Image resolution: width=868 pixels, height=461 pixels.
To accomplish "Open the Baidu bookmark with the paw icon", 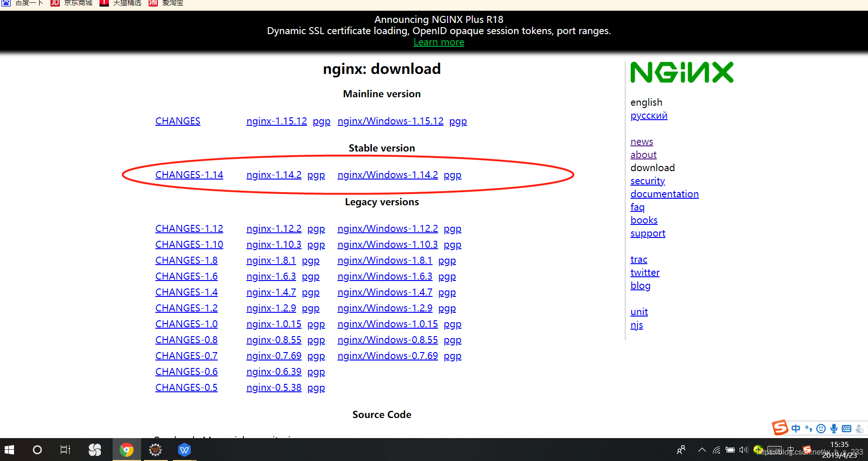I will (x=23, y=3).
